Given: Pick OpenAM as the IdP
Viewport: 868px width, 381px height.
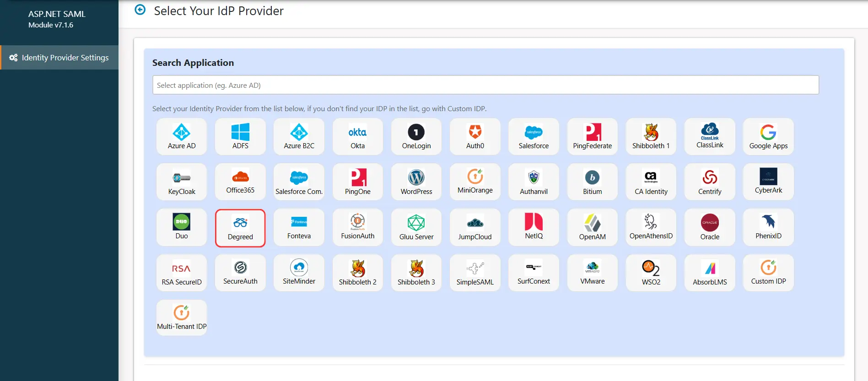Looking at the screenshot, I should pyautogui.click(x=593, y=227).
